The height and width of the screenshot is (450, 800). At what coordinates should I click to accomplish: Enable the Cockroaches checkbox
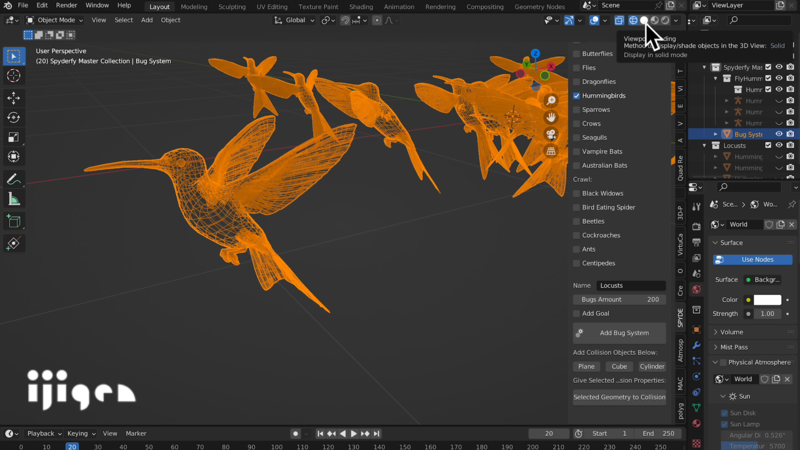[x=577, y=235]
